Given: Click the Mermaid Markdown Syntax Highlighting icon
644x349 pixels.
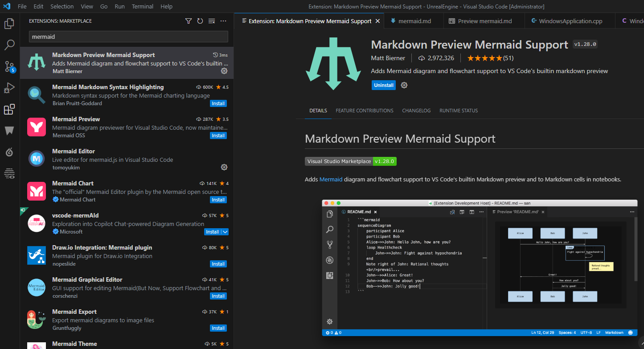Looking at the screenshot, I should (36, 95).
